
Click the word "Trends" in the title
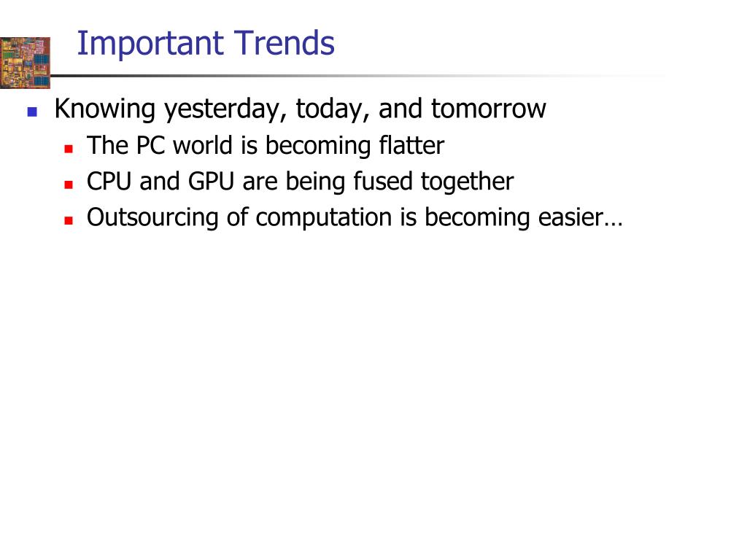point(285,43)
